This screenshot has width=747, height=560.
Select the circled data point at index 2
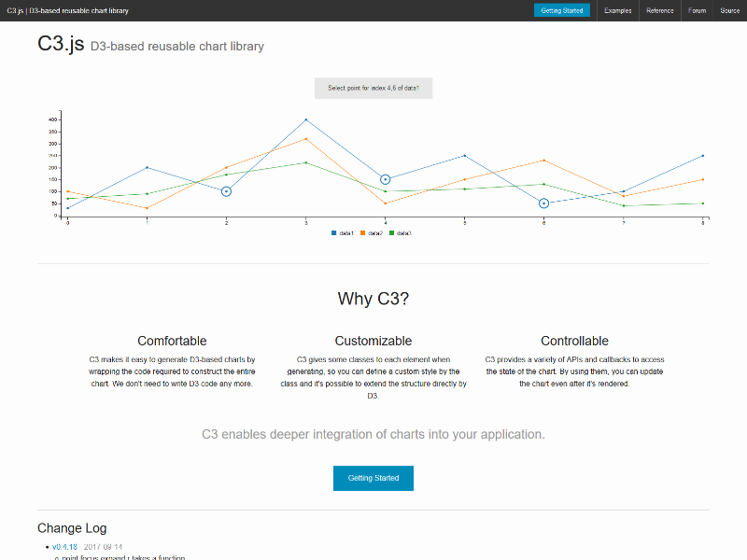(x=224, y=191)
